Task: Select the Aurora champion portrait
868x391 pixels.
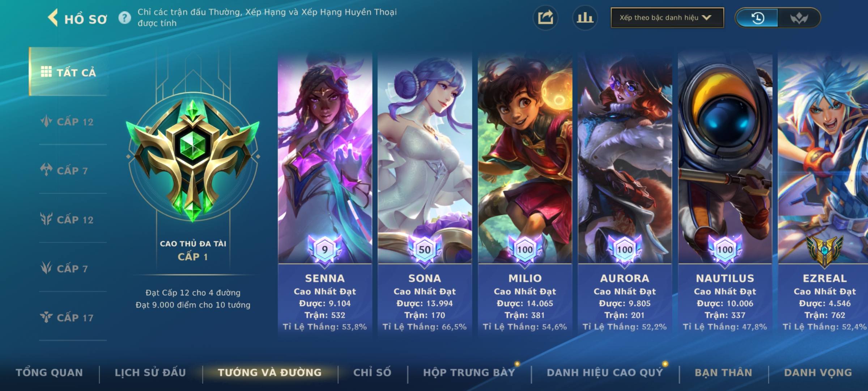Action: [x=625, y=157]
